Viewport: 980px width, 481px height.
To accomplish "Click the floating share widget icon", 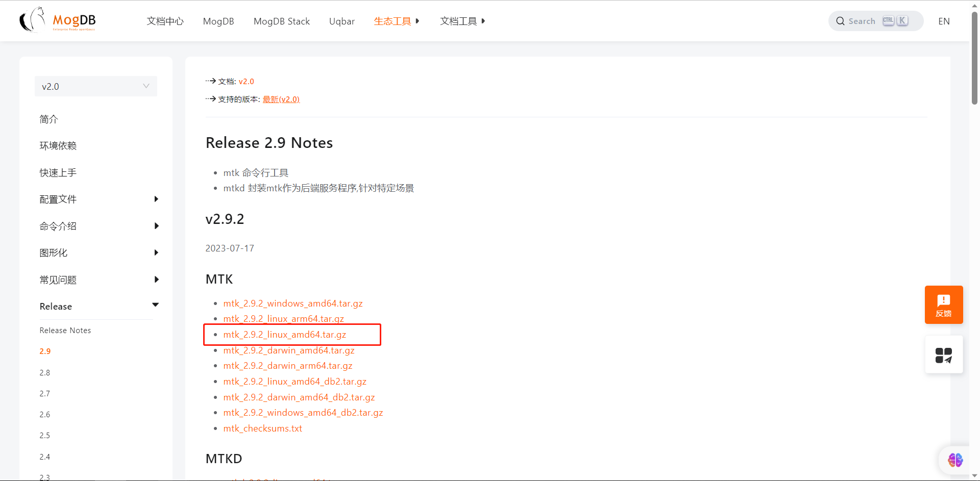I will point(944,355).
